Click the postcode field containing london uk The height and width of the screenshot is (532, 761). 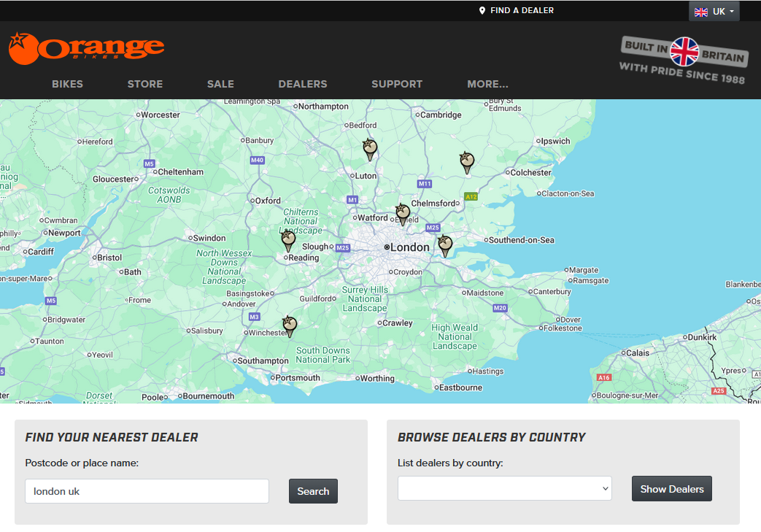click(146, 491)
